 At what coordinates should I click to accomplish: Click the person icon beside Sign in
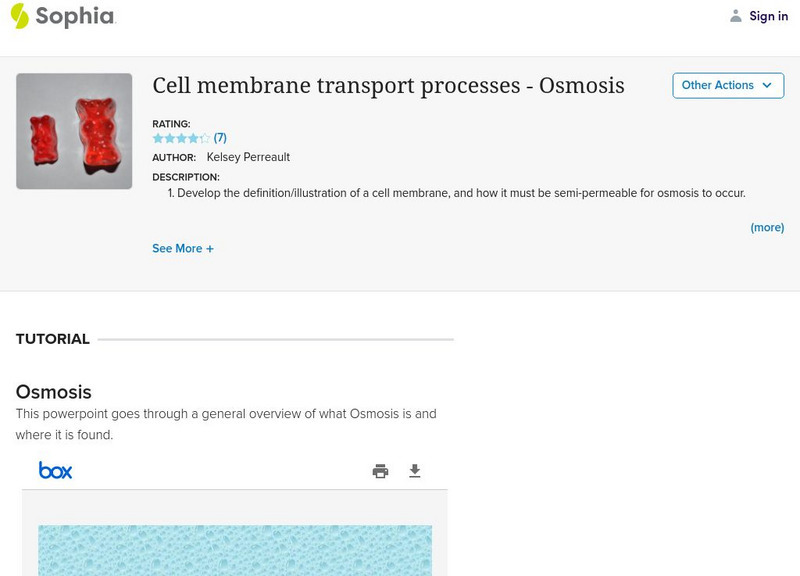[736, 16]
